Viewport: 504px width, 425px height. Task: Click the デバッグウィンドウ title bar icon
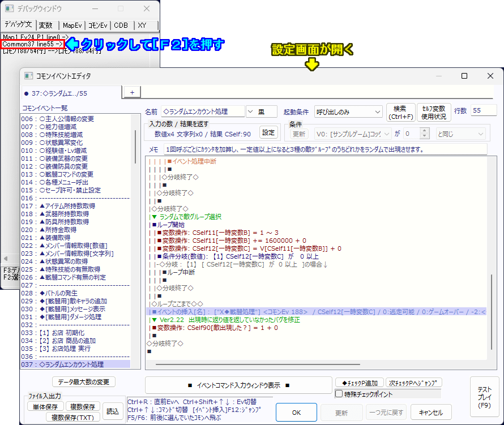click(10, 8)
